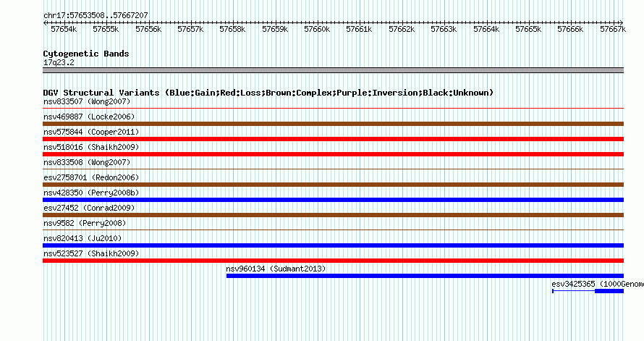Click the DGV Structural Variants track title
The width and height of the screenshot is (644, 341).
[x=268, y=93]
